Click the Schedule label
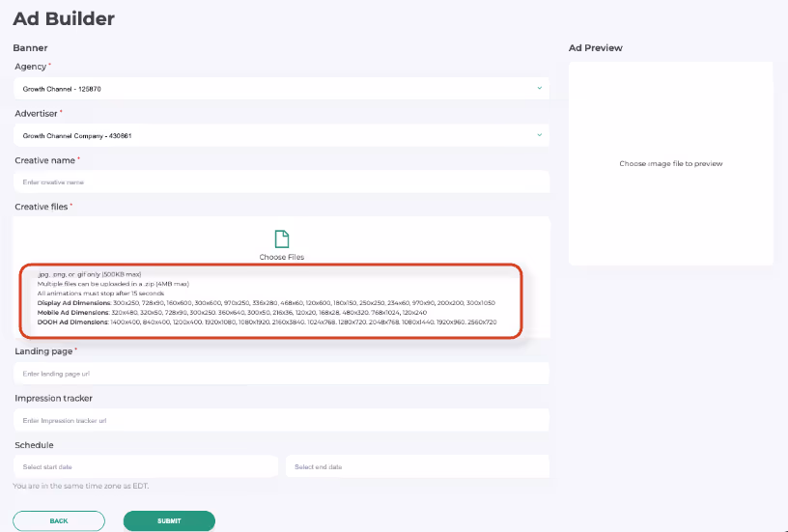The height and width of the screenshot is (532, 788). pyautogui.click(x=34, y=445)
